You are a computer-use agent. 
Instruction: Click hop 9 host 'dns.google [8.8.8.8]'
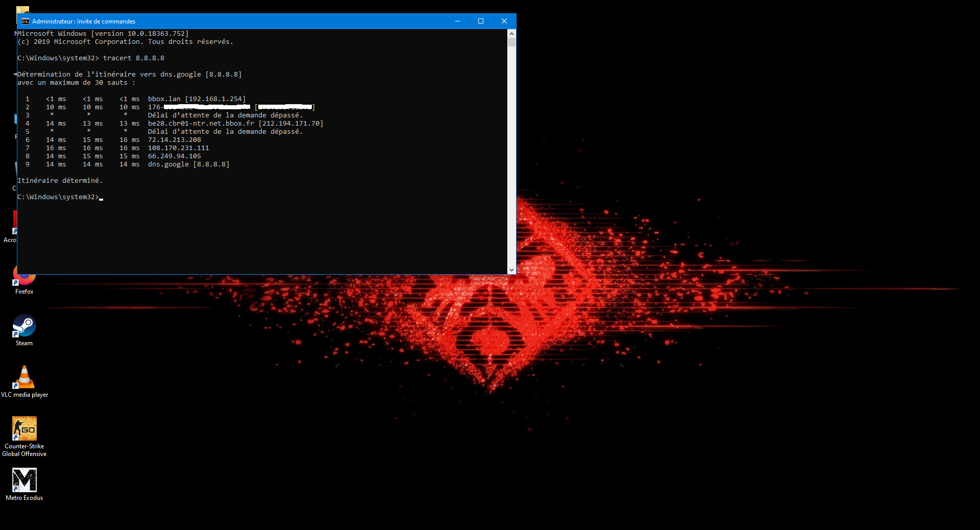tap(189, 164)
